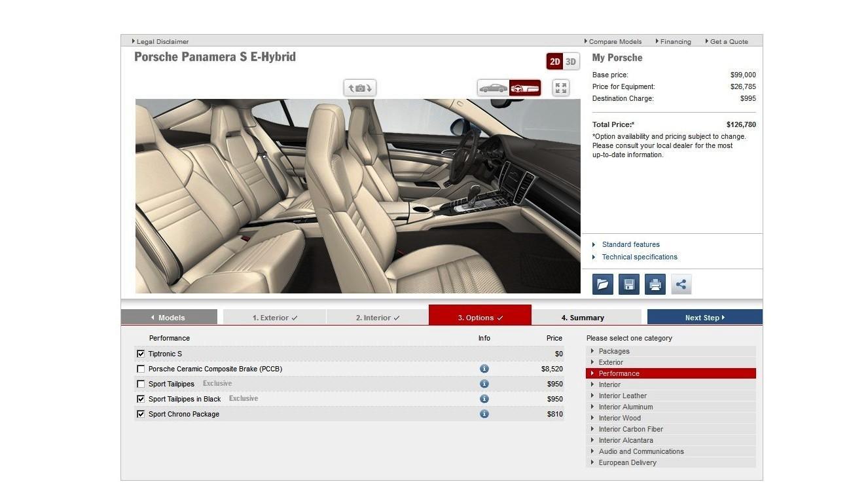Image resolution: width=868 pixels, height=486 pixels.
Task: Open the Compare Models link
Action: pos(613,41)
